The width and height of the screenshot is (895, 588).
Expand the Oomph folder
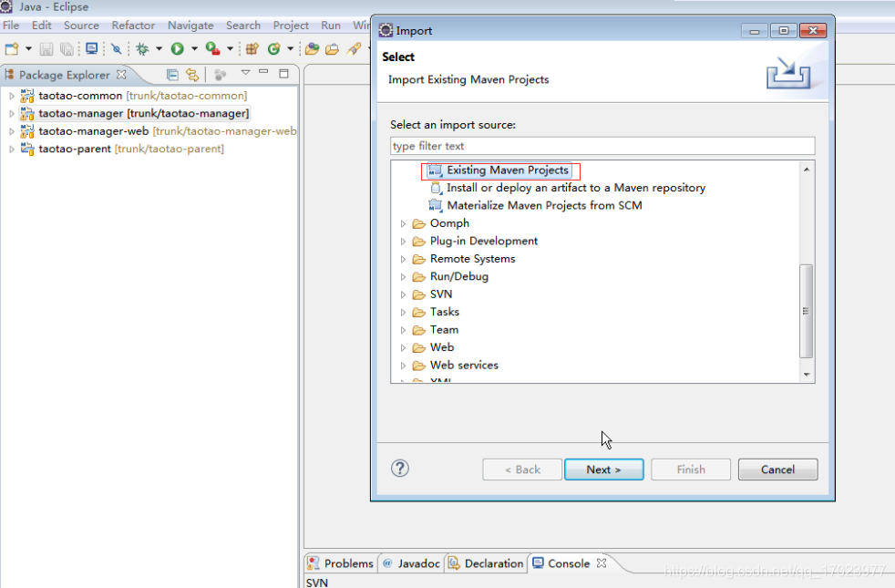pyautogui.click(x=403, y=223)
